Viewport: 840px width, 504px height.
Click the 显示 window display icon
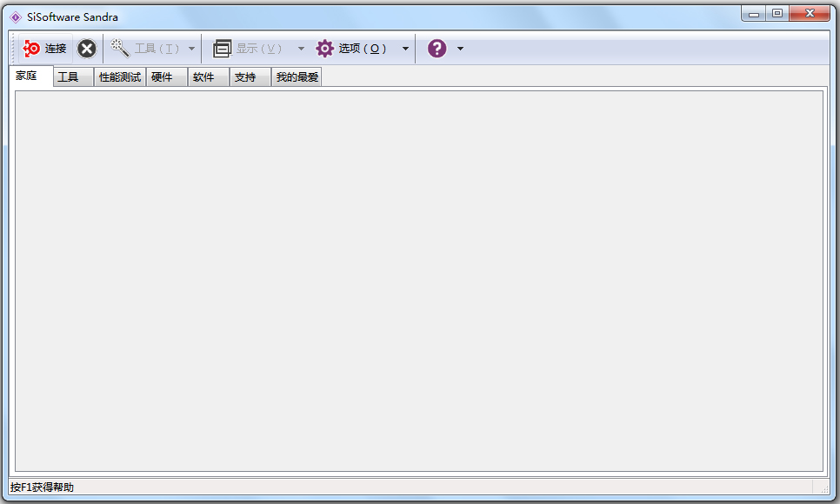coord(224,48)
